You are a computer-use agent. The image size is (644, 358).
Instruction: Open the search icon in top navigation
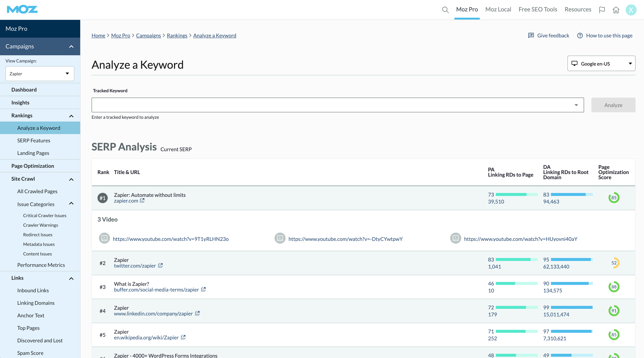(x=445, y=10)
